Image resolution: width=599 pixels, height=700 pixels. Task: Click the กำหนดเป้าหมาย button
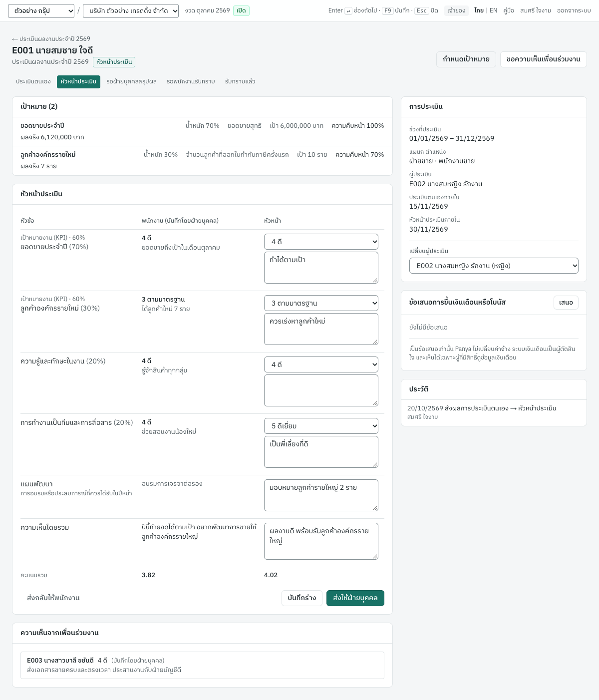[466, 59]
